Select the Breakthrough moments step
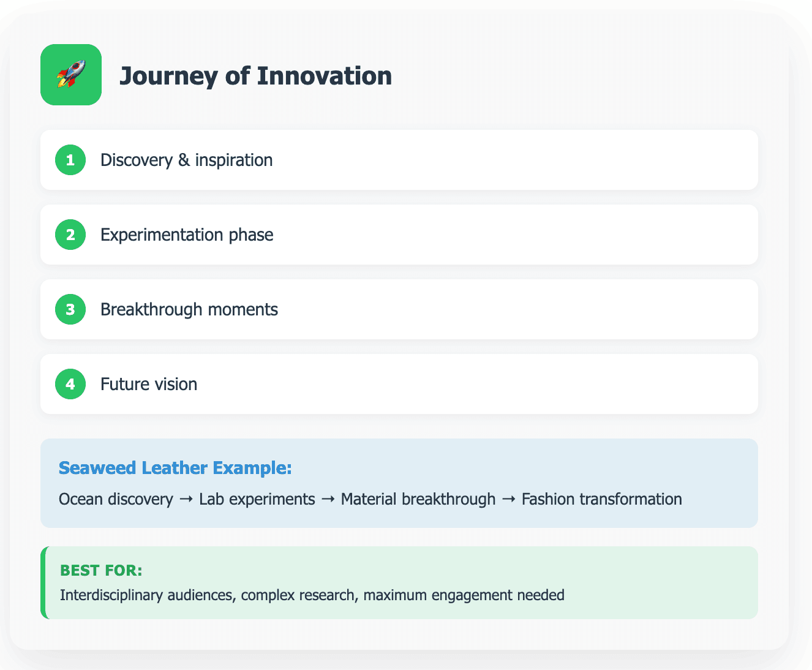812x670 pixels. tap(399, 309)
